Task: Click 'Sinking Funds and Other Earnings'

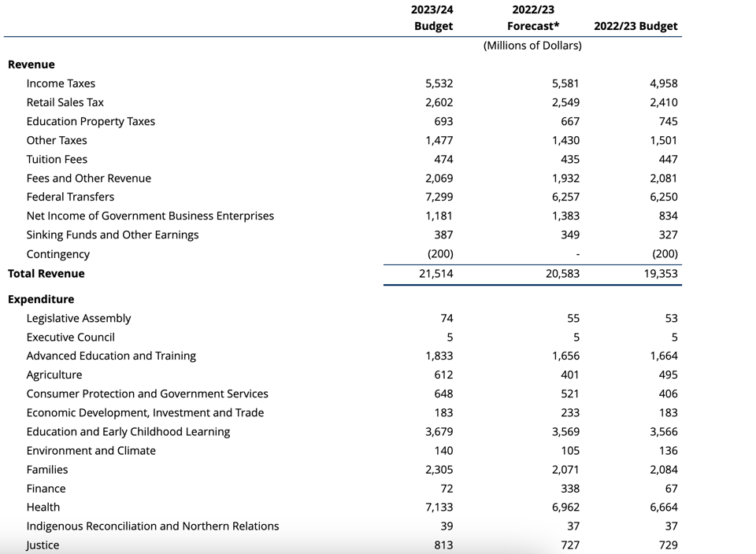Action: pyautogui.click(x=113, y=235)
